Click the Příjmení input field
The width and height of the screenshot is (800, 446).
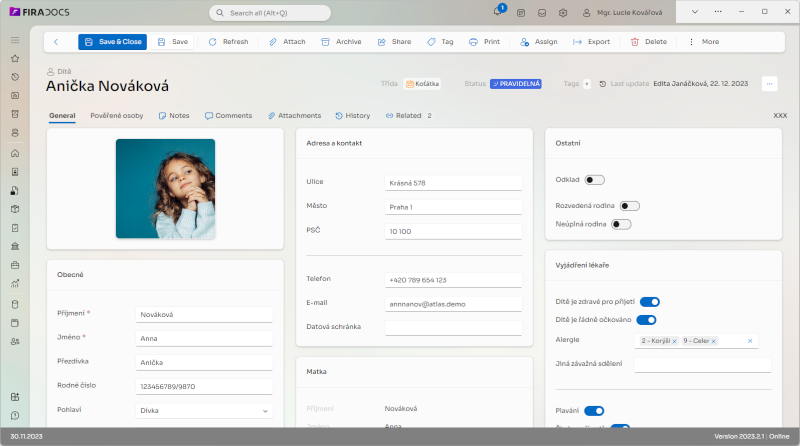[204, 314]
